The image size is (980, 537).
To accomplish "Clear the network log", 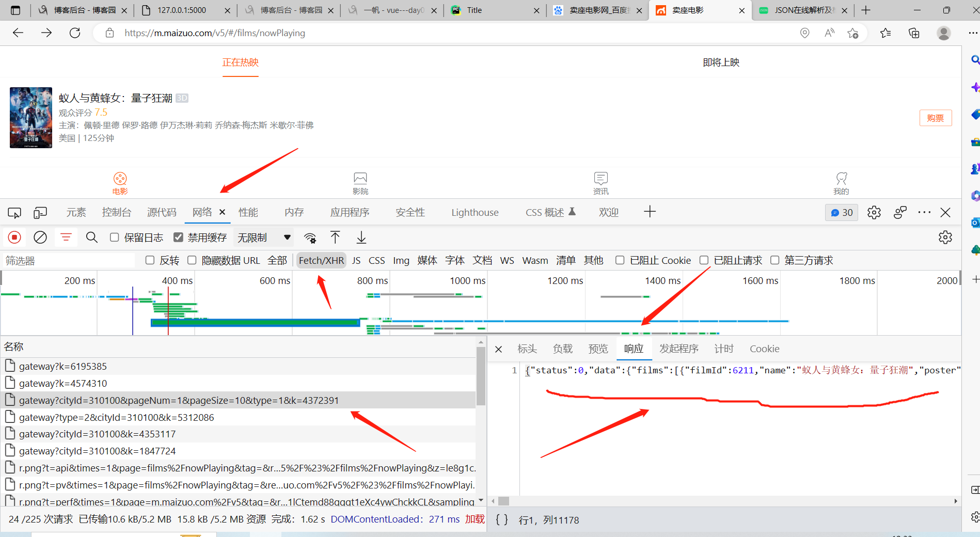I will (x=40, y=238).
